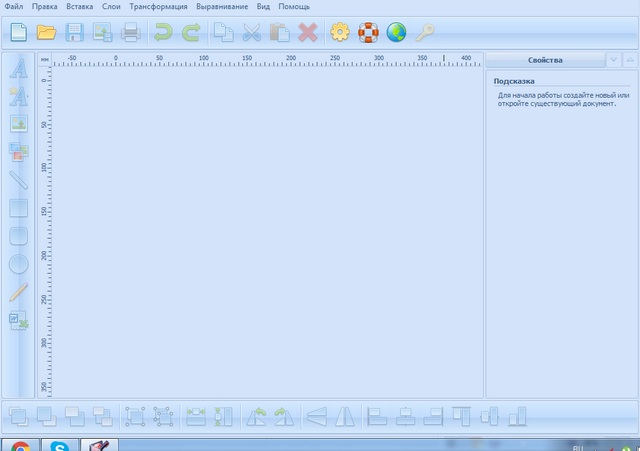Click the red X delete icon

coord(307,33)
